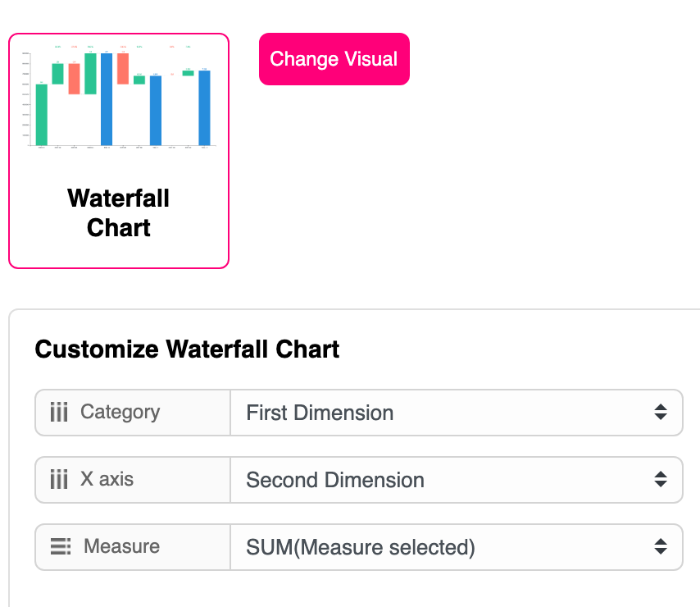Click the Waterfall Chart card title
Screen dimensions: 700x607
[x=119, y=212]
